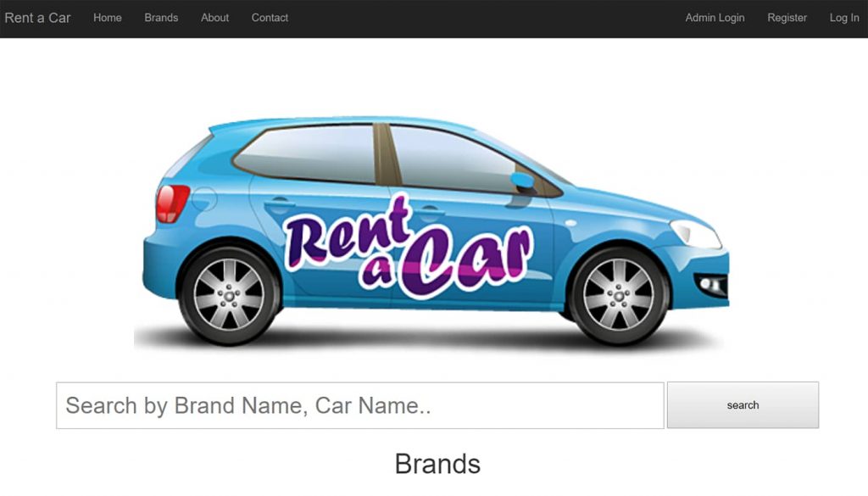Click the Log In link

click(843, 17)
